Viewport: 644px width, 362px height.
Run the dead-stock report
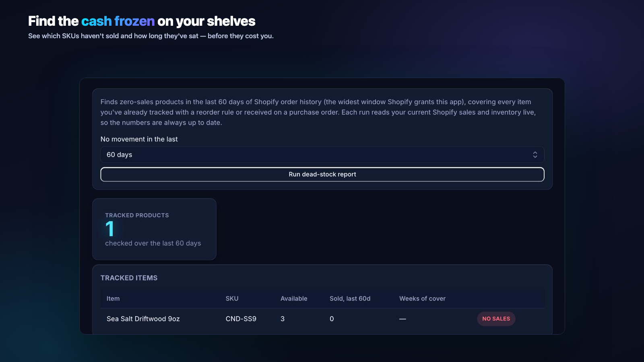(322, 175)
